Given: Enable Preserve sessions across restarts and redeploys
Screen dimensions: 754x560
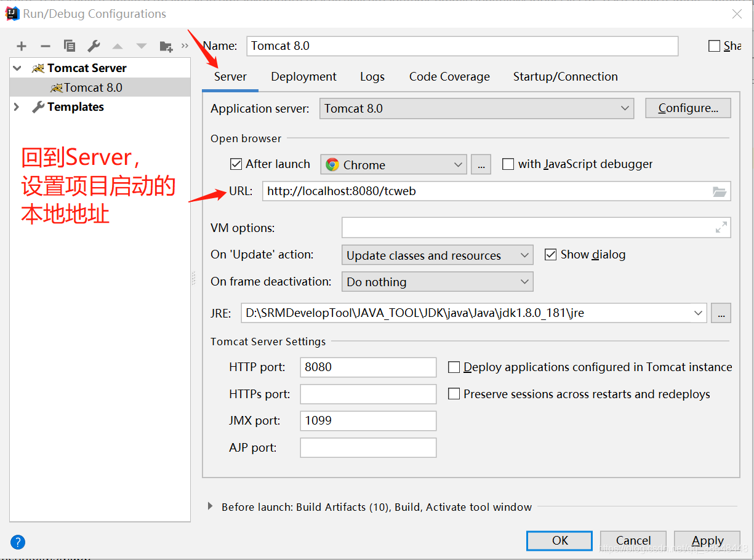Looking at the screenshot, I should click(454, 394).
